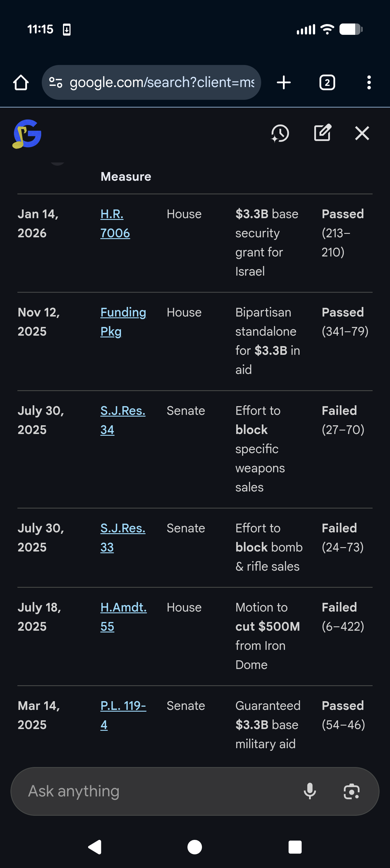Start a new chat with pencil icon
The width and height of the screenshot is (390, 868).
coord(322,133)
